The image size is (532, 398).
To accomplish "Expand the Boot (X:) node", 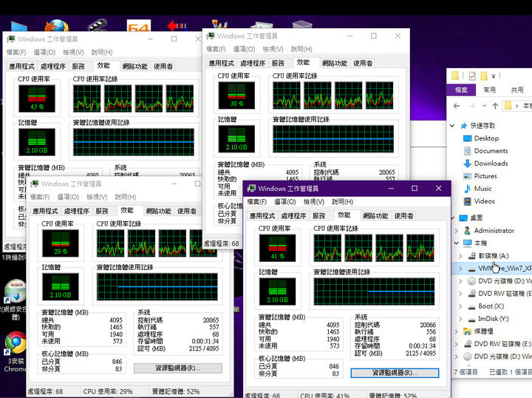I will click(460, 306).
